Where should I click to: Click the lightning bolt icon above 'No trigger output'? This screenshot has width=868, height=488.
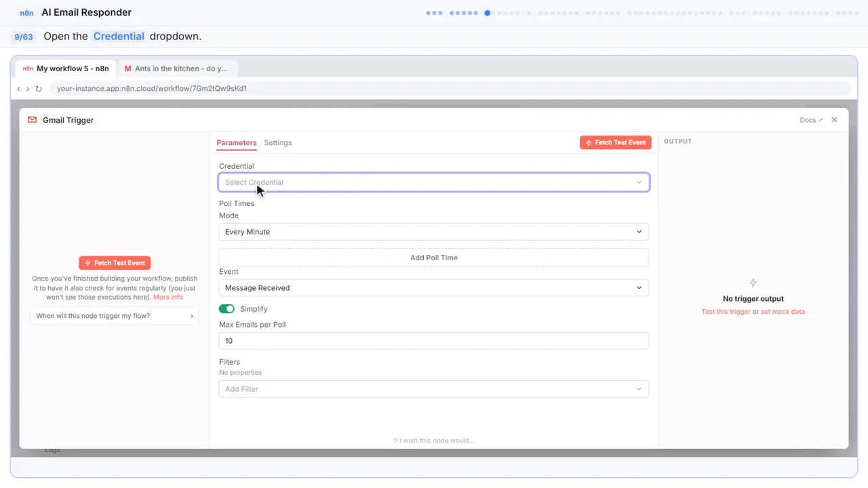(753, 283)
